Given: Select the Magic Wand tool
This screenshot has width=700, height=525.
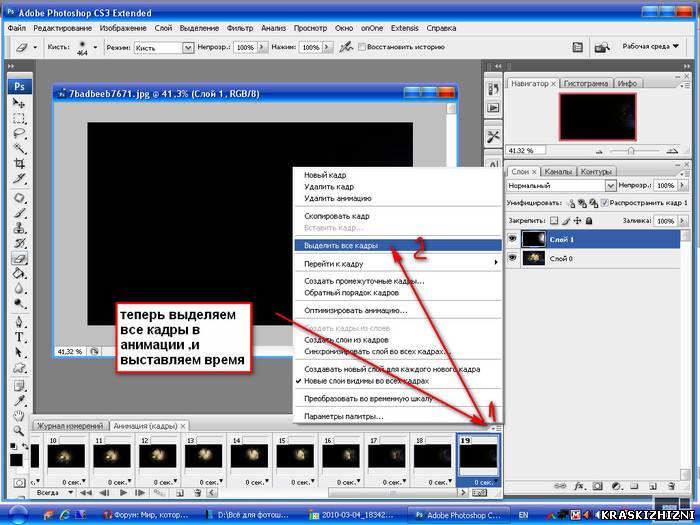Looking at the screenshot, I should click(19, 148).
